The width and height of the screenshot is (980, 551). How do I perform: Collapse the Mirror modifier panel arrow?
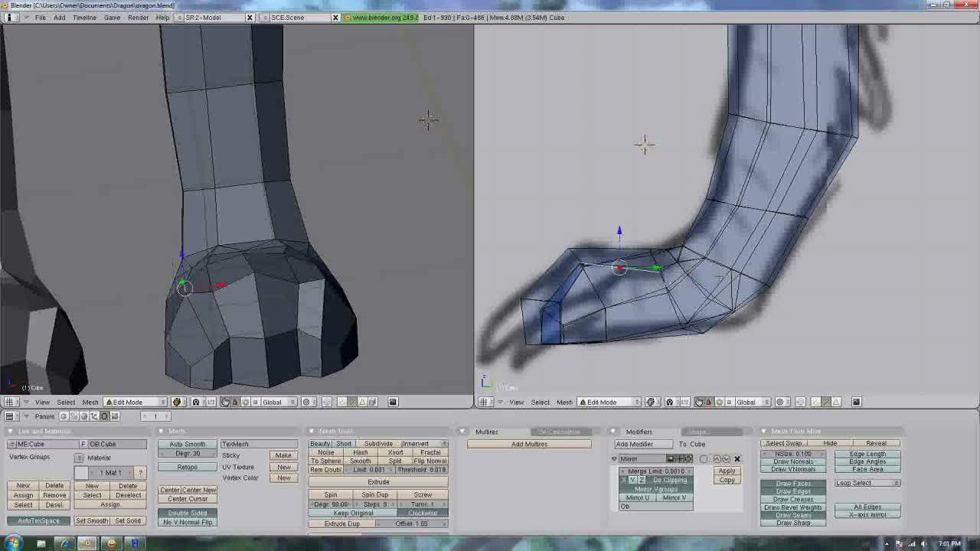[x=614, y=459]
